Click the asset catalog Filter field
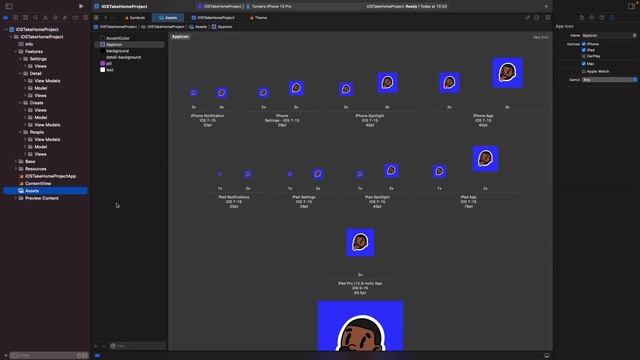This screenshot has width=640, height=360. (138, 346)
